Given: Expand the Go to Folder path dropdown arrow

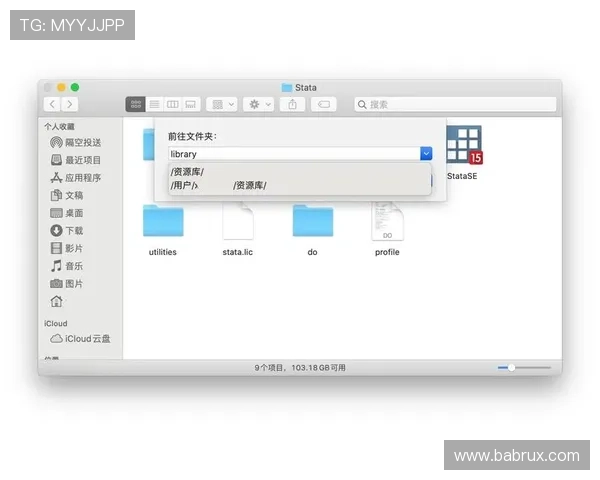Looking at the screenshot, I should (x=426, y=154).
